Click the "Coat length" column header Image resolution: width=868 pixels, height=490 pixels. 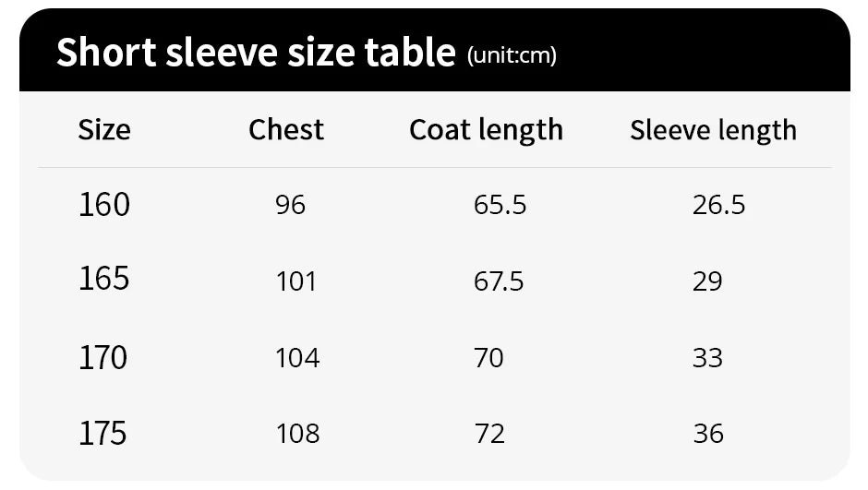pyautogui.click(x=486, y=129)
